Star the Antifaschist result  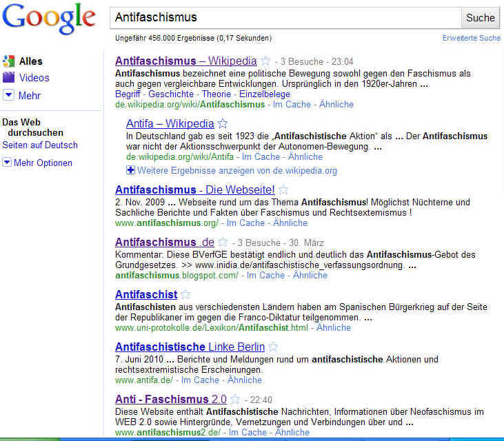[185, 294]
